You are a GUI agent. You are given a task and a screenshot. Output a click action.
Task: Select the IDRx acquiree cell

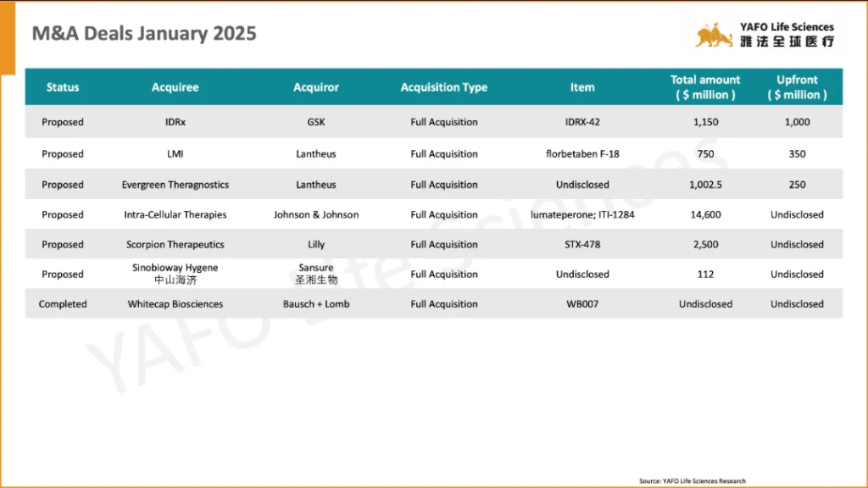175,122
